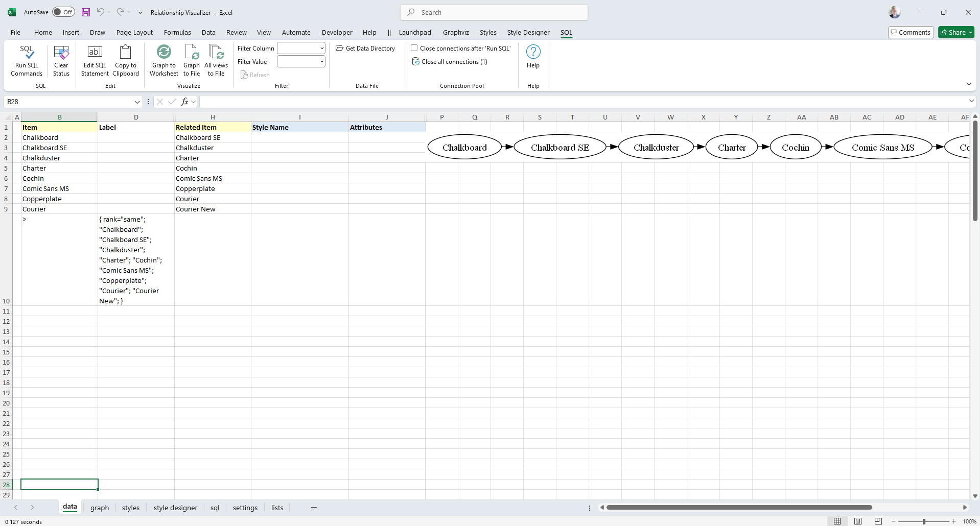Click All views to File

point(216,61)
